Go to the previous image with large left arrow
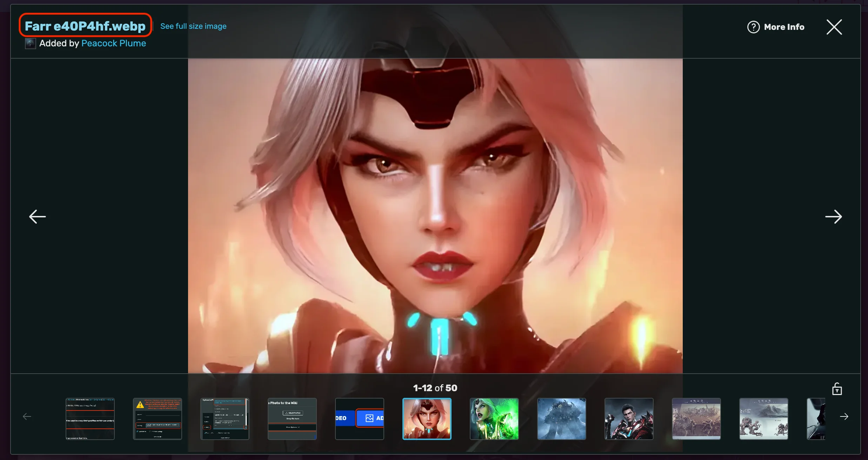868x460 pixels. (x=37, y=217)
